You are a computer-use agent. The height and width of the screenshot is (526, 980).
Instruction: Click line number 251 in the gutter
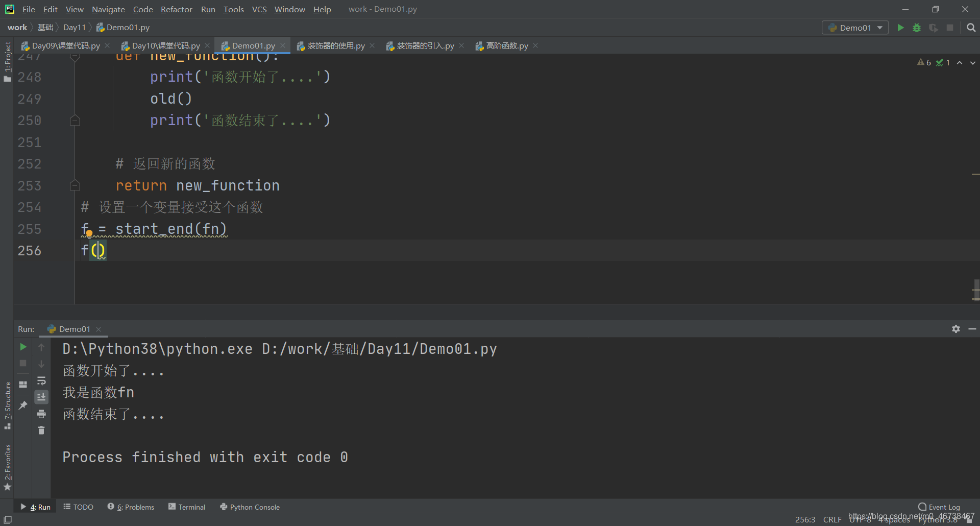coord(29,142)
